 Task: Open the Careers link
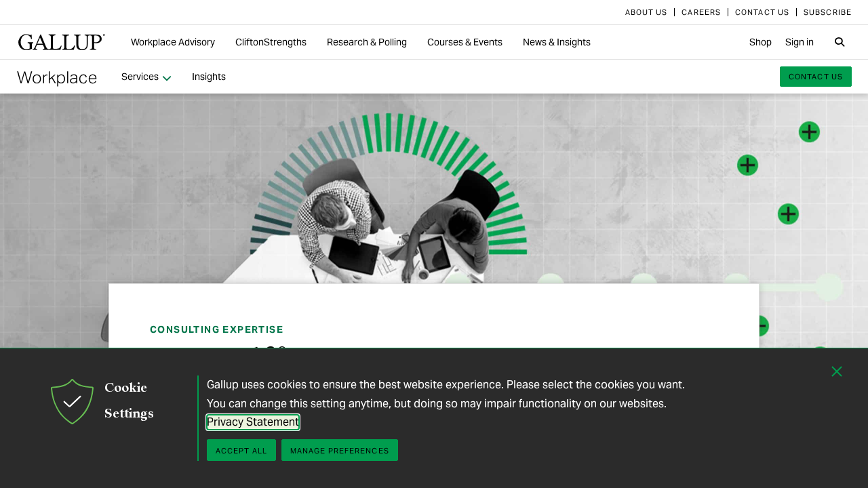coord(701,12)
